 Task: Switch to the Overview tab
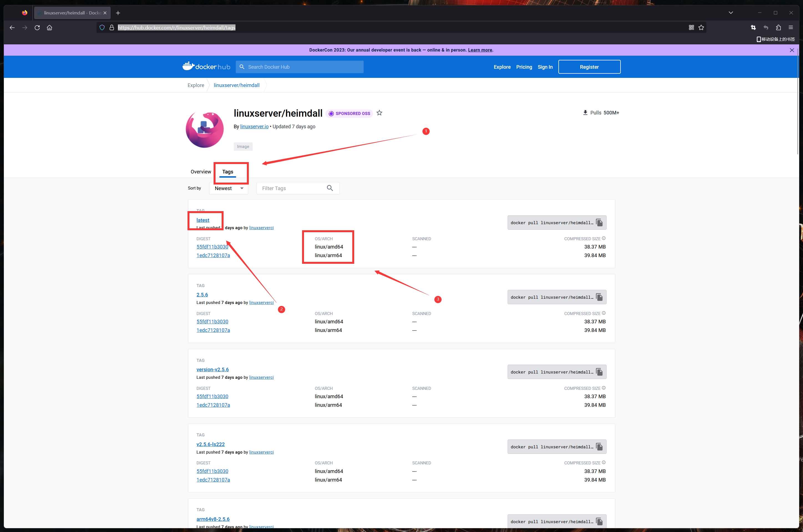pyautogui.click(x=201, y=172)
